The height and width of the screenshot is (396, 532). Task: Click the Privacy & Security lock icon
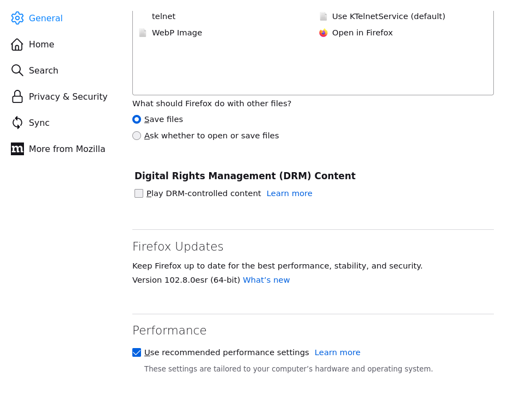(x=17, y=97)
